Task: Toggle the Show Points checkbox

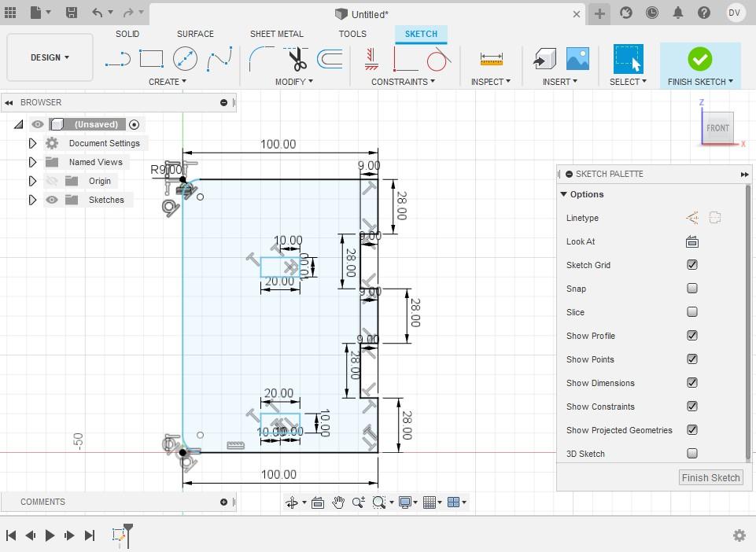Action: [x=691, y=359]
